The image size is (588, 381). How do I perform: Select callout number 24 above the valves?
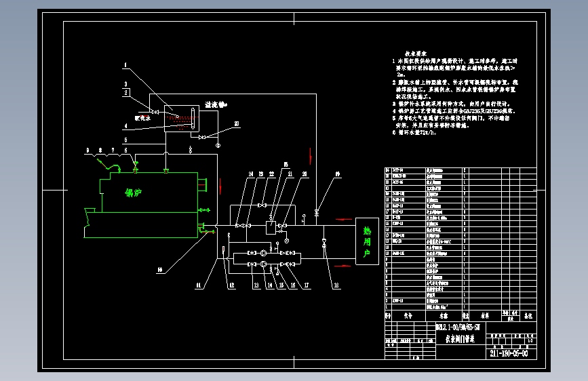pos(251,174)
